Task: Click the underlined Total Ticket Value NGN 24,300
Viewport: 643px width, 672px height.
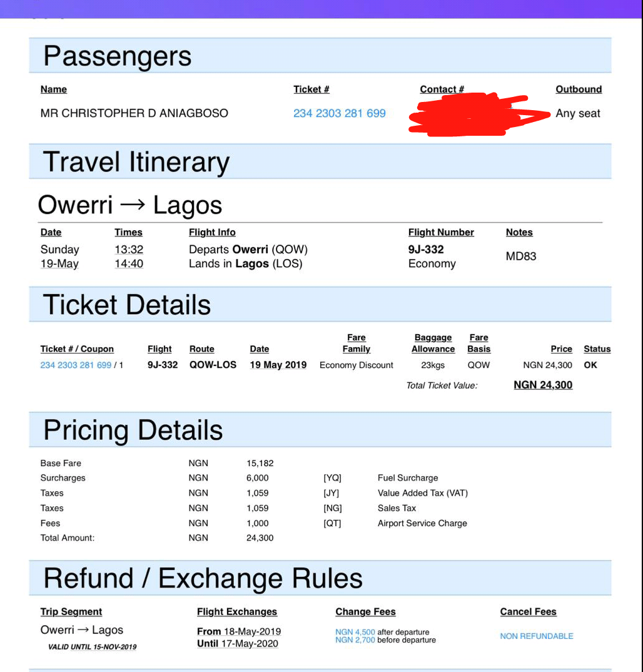Action: coord(543,385)
